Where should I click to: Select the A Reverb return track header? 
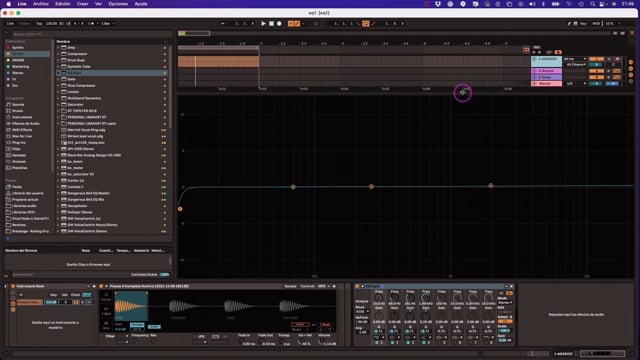pos(546,71)
